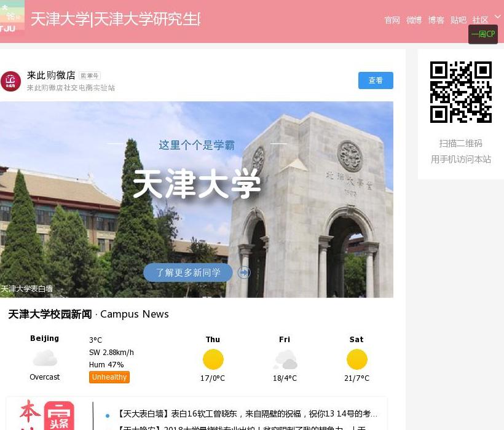Open the 微博 nav link
This screenshot has height=430, width=504.
414,20
